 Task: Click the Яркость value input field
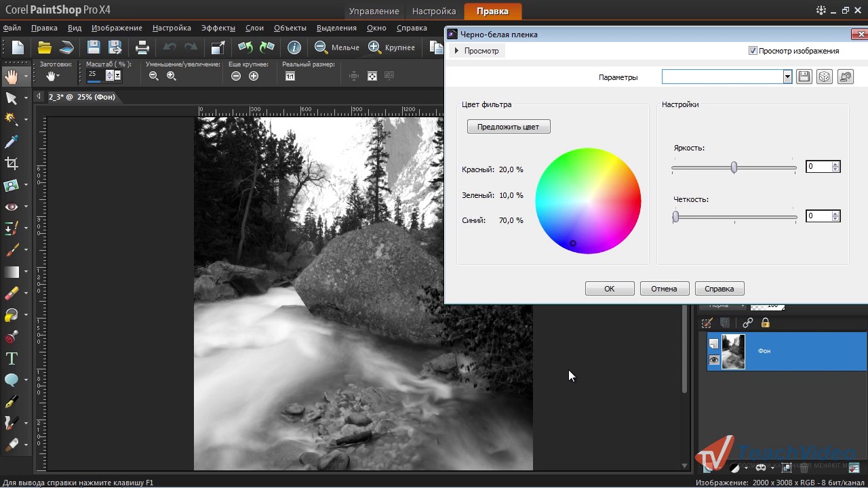pyautogui.click(x=818, y=167)
